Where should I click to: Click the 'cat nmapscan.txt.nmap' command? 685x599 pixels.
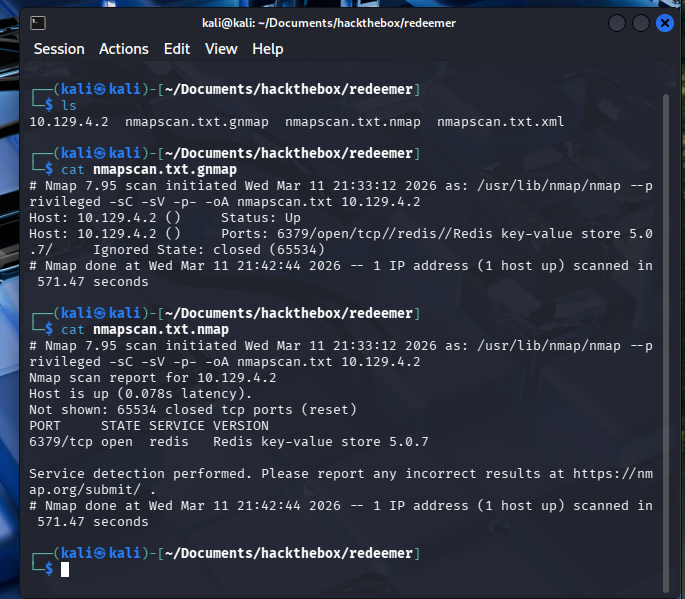pyautogui.click(x=145, y=329)
